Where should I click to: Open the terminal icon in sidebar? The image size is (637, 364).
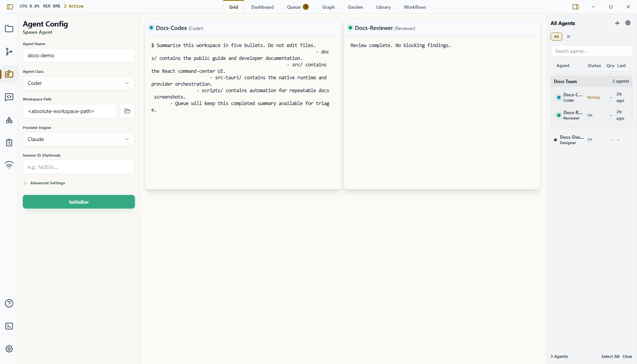tap(9, 326)
